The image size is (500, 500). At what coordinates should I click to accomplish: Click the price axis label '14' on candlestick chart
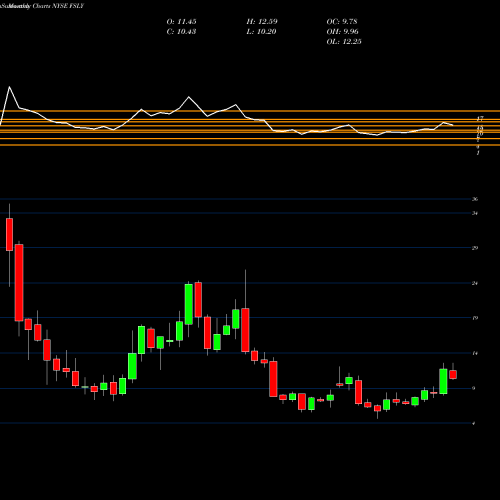(x=475, y=353)
